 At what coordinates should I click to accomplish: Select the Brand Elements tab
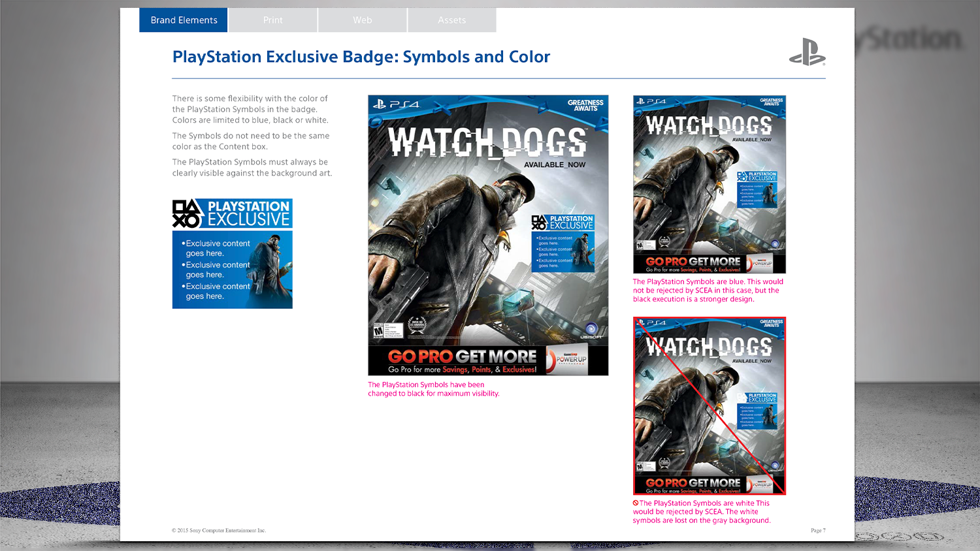pos(184,20)
